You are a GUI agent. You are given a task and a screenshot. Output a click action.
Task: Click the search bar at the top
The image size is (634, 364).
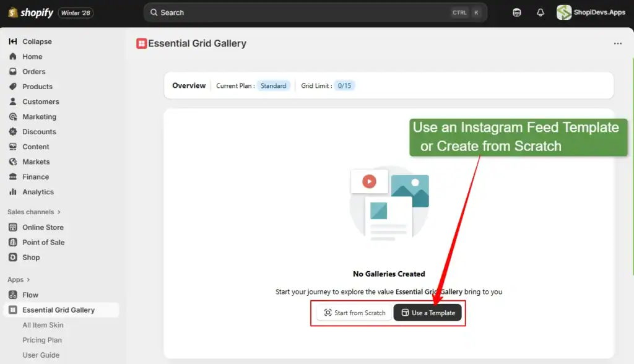point(315,12)
